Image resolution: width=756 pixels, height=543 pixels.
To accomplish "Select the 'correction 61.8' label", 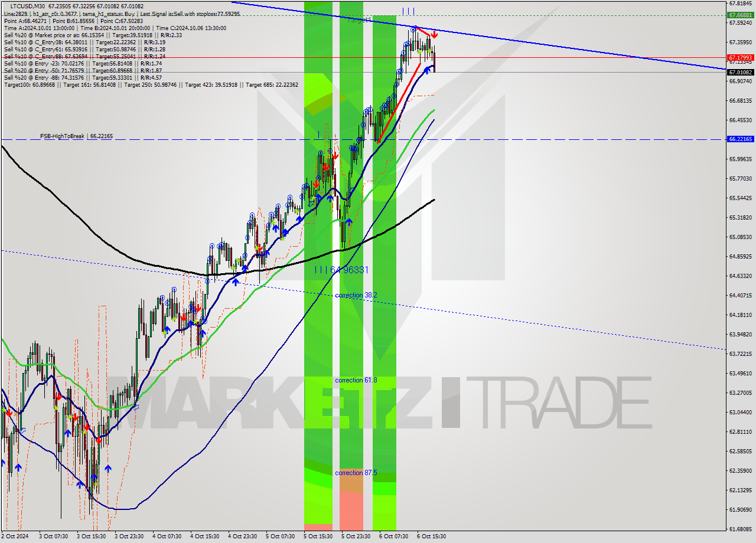I will (356, 380).
